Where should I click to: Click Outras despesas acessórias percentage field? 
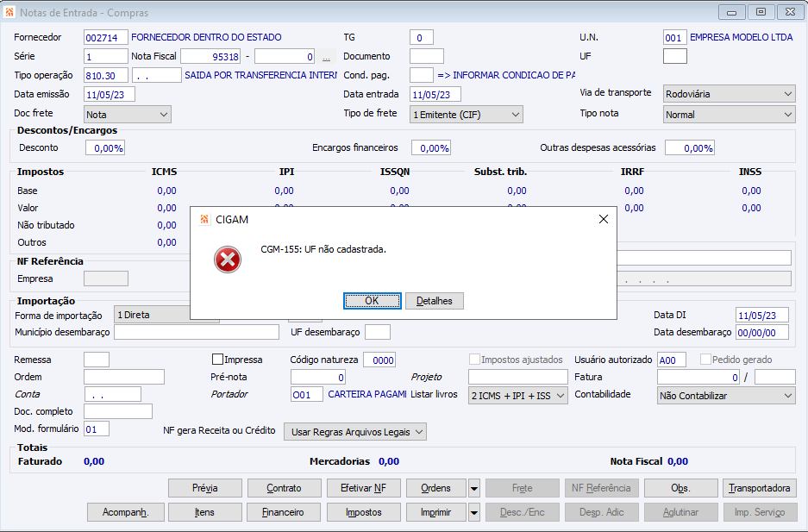[690, 147]
